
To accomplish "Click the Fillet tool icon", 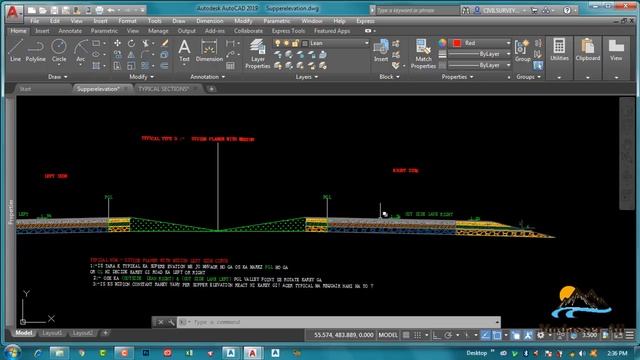I will click(x=146, y=54).
